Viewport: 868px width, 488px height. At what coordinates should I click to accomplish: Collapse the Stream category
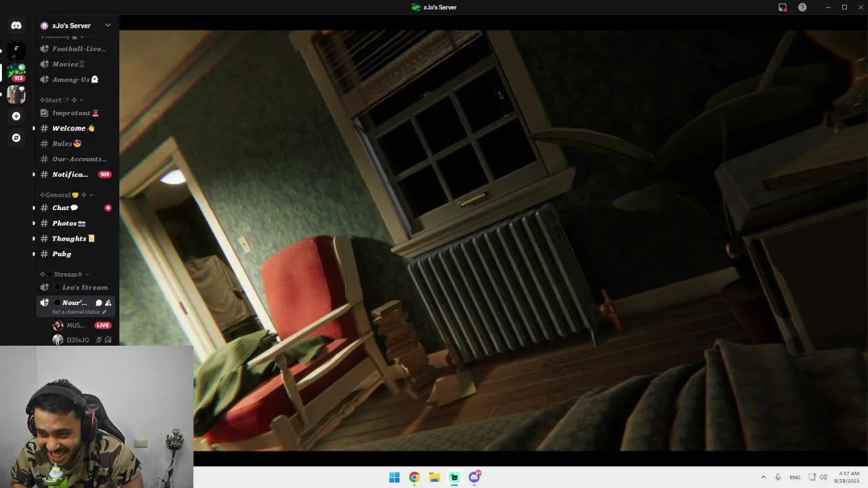click(64, 274)
